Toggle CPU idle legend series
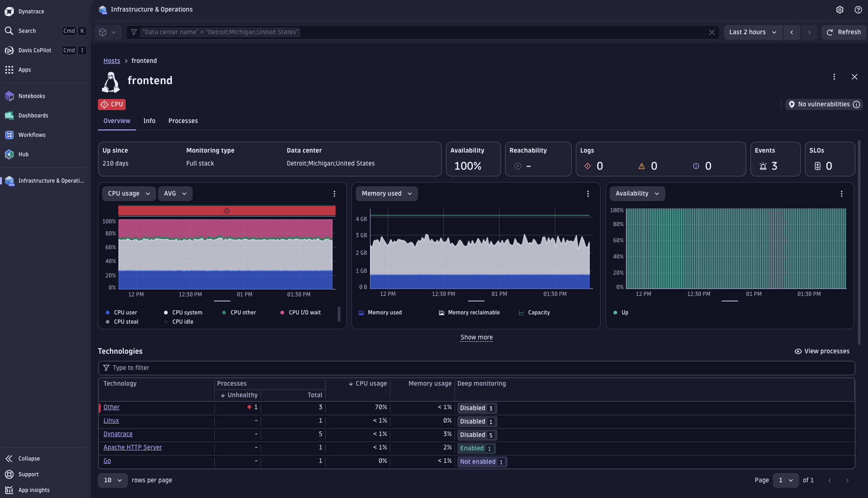This screenshot has width=868, height=498. point(179,322)
